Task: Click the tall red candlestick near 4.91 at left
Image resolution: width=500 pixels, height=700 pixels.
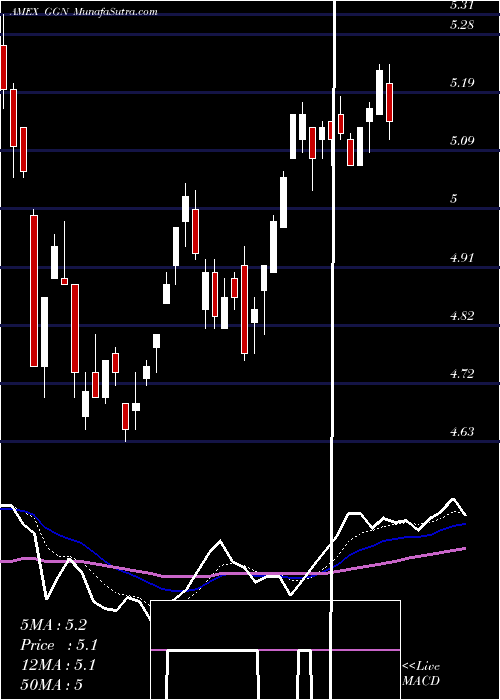Action: (x=34, y=290)
